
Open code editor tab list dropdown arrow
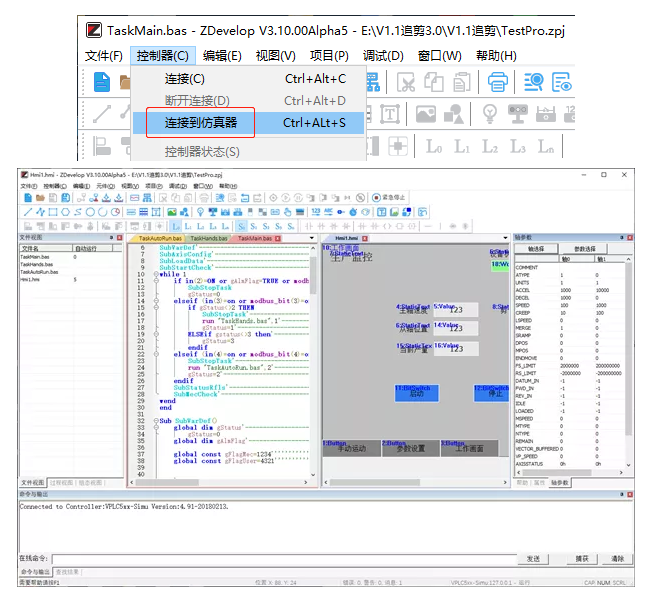pos(312,238)
